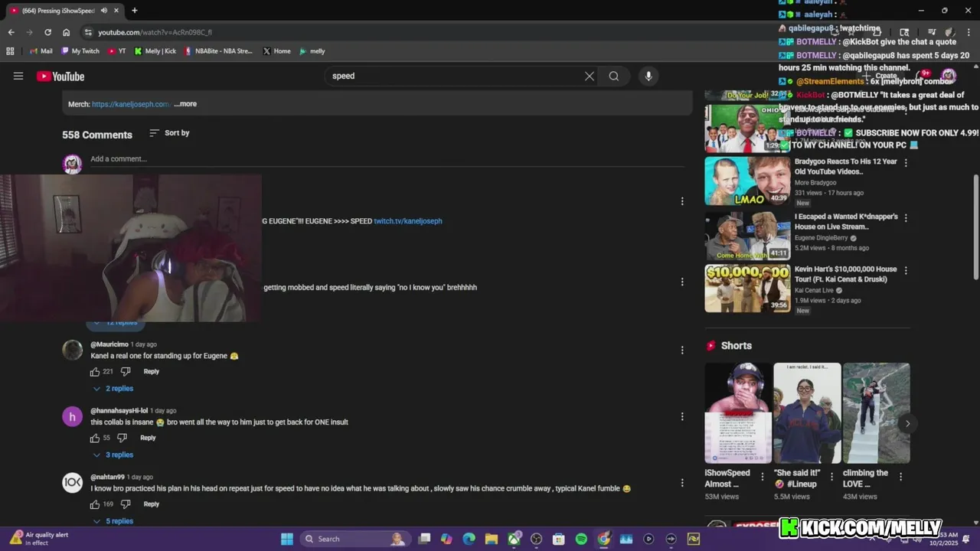Open options for the Eugene DingleBerry video
980x551 pixels.
[x=906, y=218]
